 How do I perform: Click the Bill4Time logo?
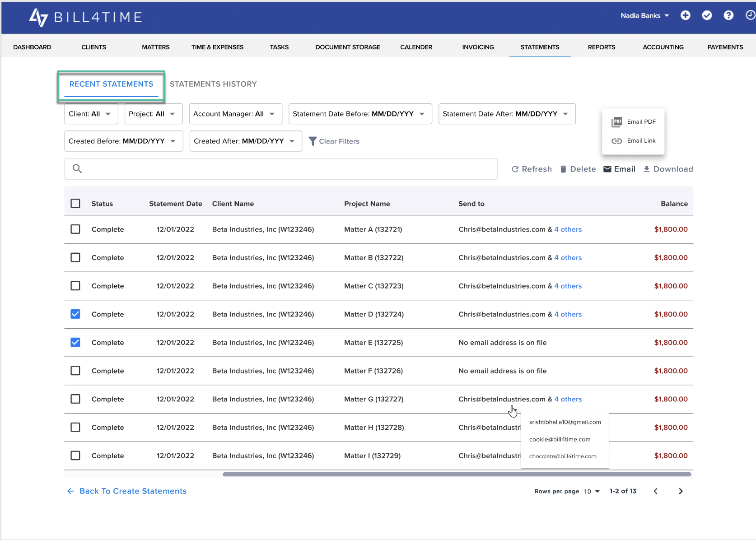[86, 17]
